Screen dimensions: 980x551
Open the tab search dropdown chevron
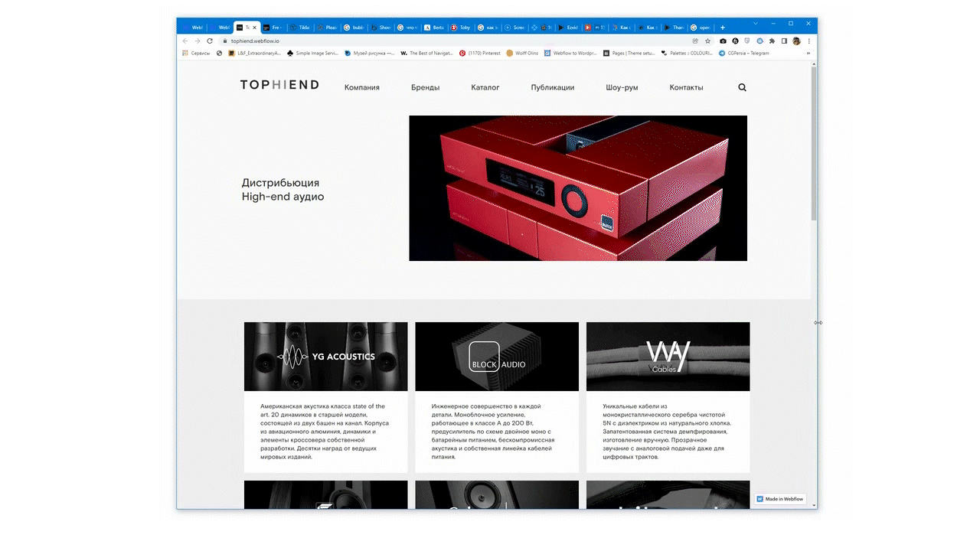(755, 24)
